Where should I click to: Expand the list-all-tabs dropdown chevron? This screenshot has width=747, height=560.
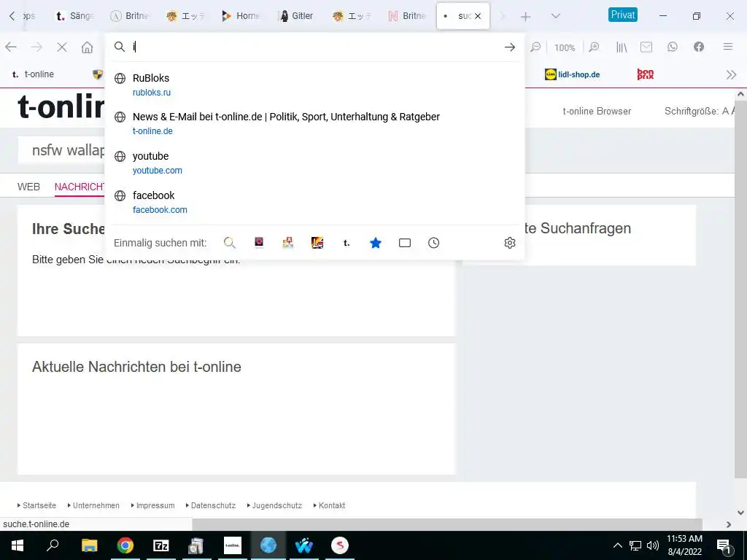[555, 16]
